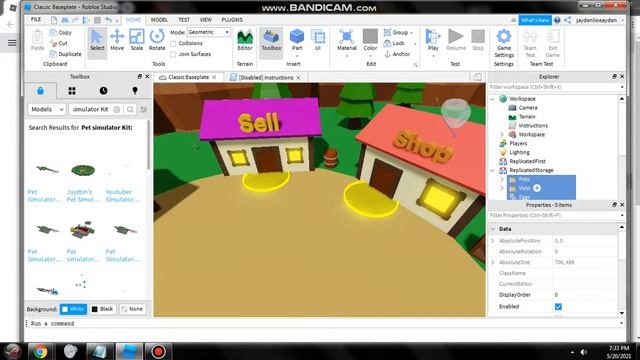Choose the Scale tool
The width and height of the screenshot is (640, 360).
point(136,40)
